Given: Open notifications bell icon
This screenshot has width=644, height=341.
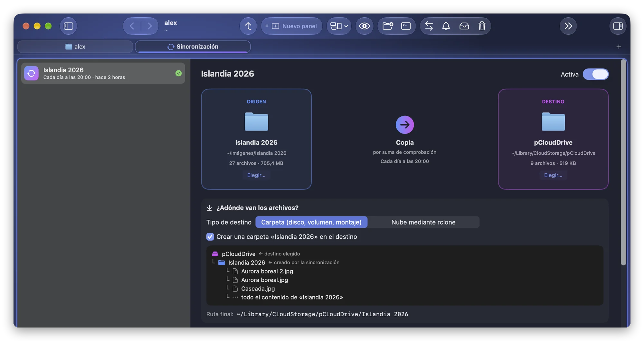Looking at the screenshot, I should [x=446, y=26].
